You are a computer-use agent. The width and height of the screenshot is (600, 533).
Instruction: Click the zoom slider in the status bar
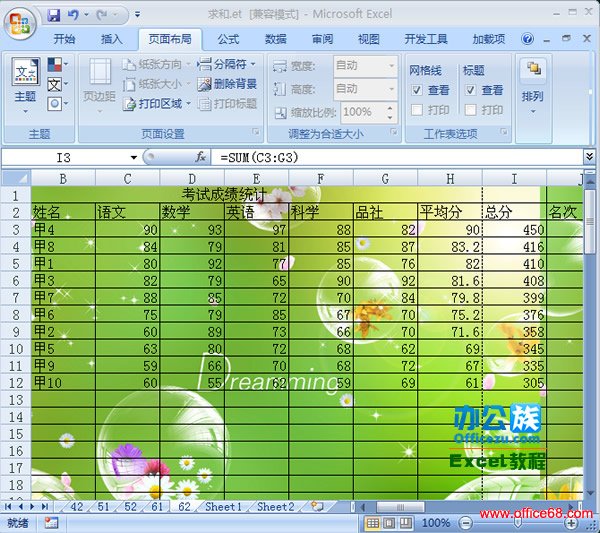(518, 523)
